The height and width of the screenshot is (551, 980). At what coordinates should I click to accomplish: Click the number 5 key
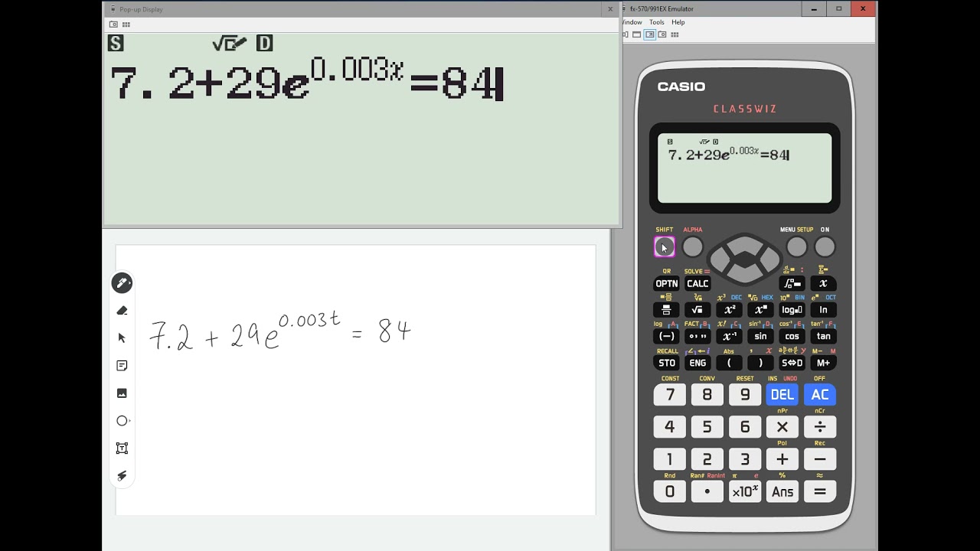(x=707, y=427)
